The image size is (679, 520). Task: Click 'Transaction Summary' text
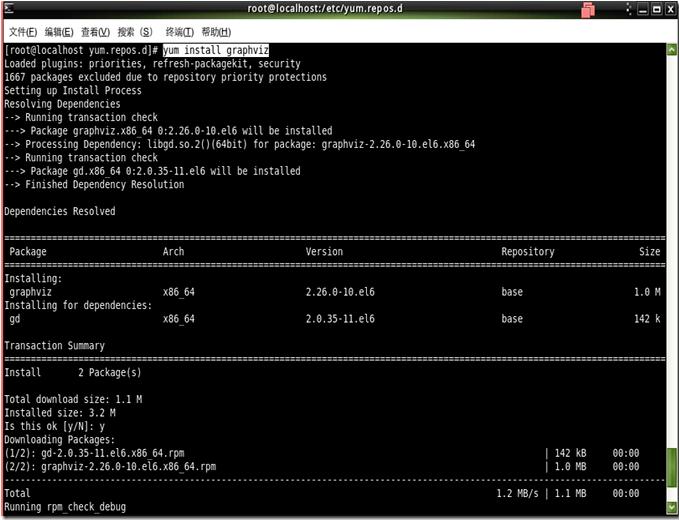pyautogui.click(x=55, y=346)
